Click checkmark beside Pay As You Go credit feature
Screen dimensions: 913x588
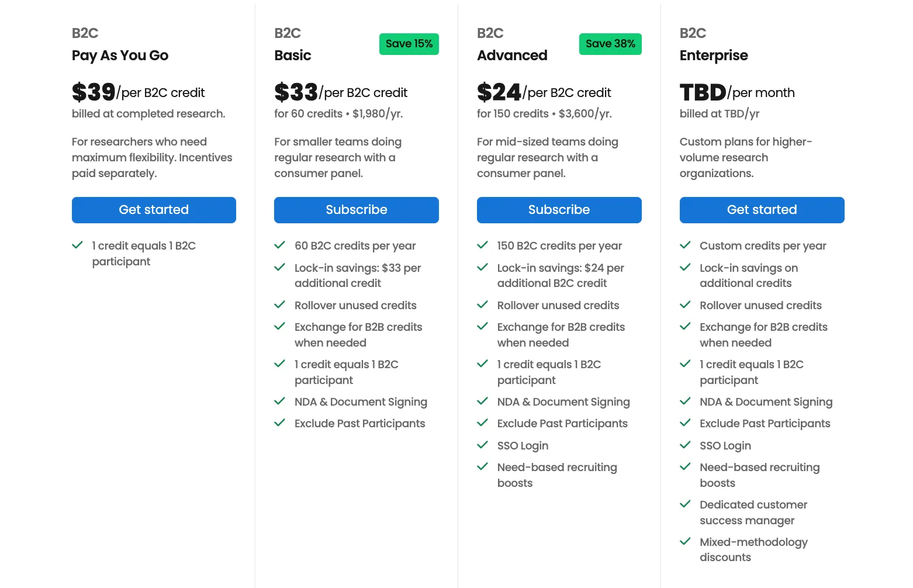click(77, 245)
